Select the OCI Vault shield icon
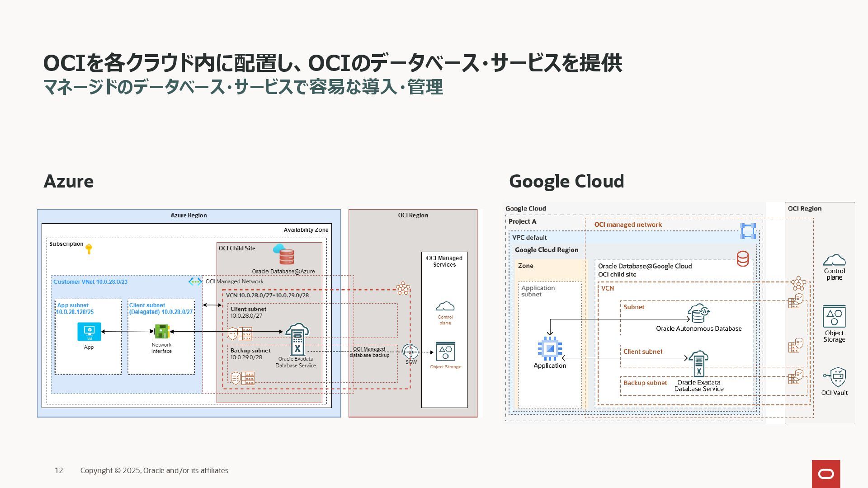Viewport: 868px width, 488px height. click(x=835, y=377)
